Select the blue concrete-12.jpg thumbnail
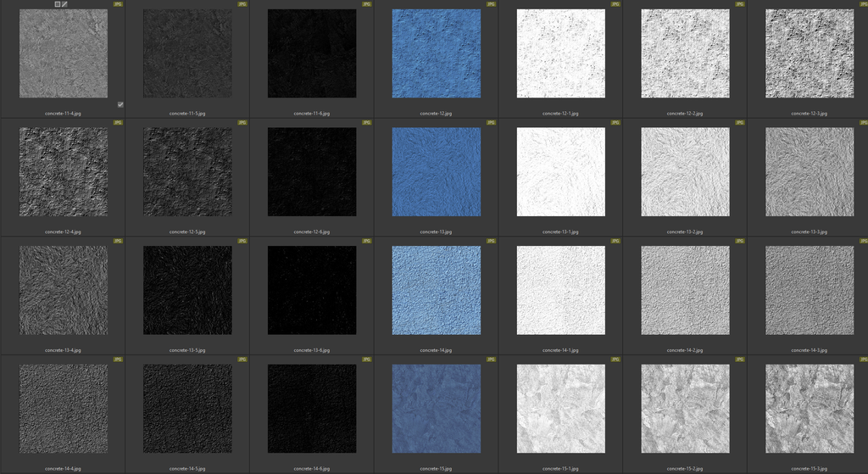This screenshot has height=474, width=868. coord(436,53)
